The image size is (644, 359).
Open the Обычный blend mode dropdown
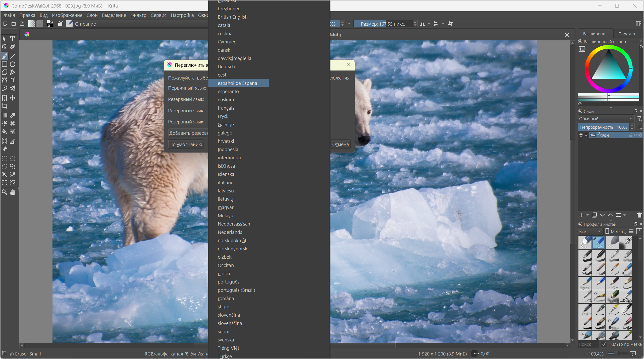pyautogui.click(x=605, y=119)
